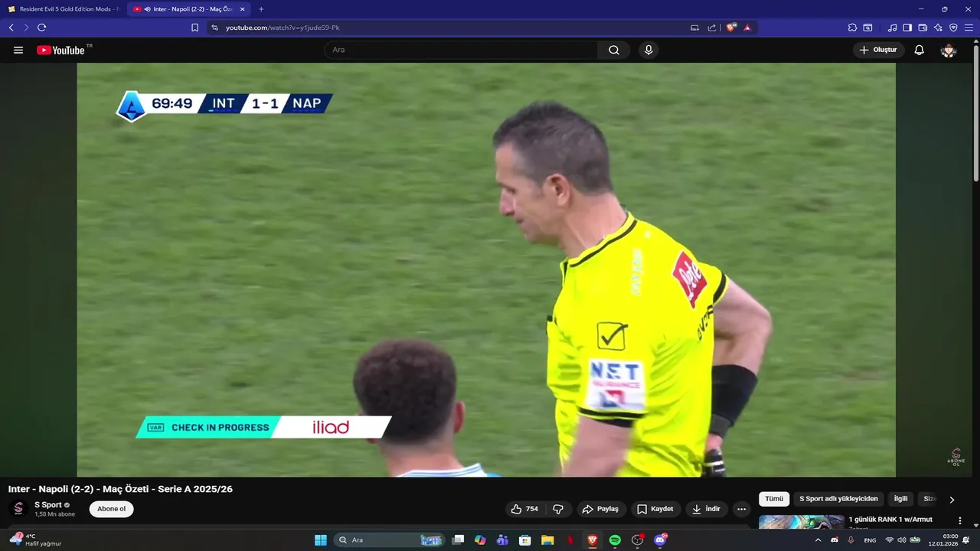The image size is (980, 551).
Task: Click the browser address bar URL
Action: pyautogui.click(x=283, y=28)
